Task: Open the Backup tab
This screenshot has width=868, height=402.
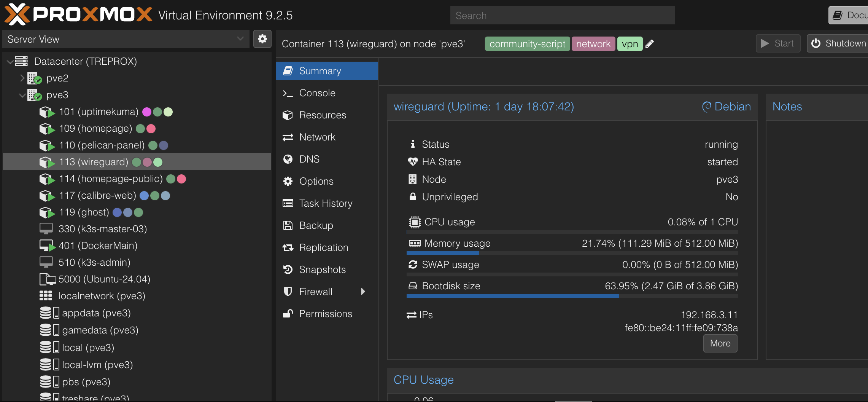Action: point(327,225)
